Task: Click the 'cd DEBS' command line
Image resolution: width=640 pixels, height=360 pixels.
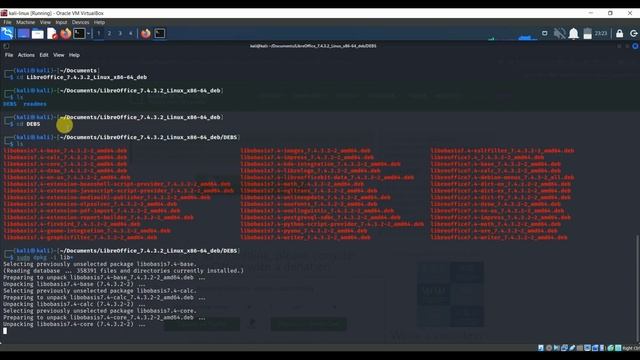Action: tap(28, 124)
